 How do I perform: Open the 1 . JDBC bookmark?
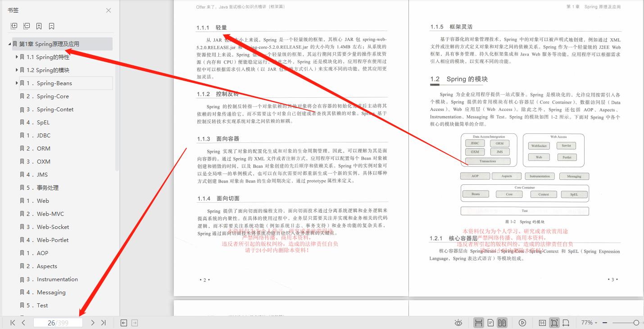(38, 136)
